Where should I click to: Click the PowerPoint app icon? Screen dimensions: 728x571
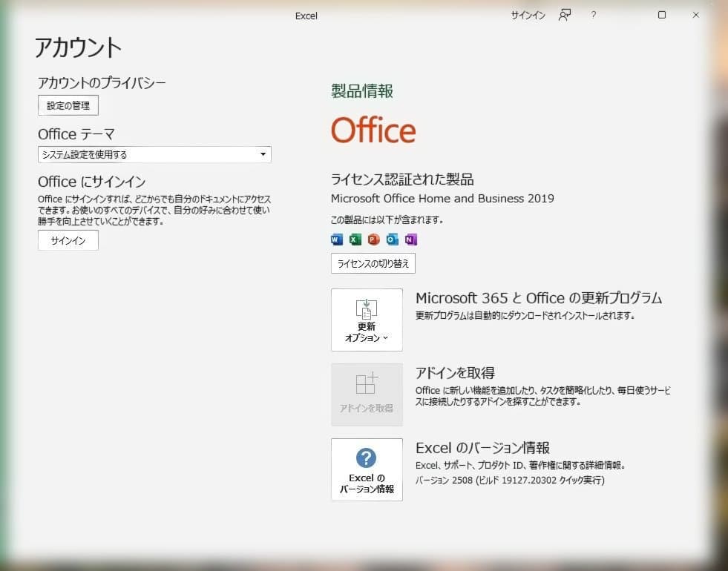[374, 240]
